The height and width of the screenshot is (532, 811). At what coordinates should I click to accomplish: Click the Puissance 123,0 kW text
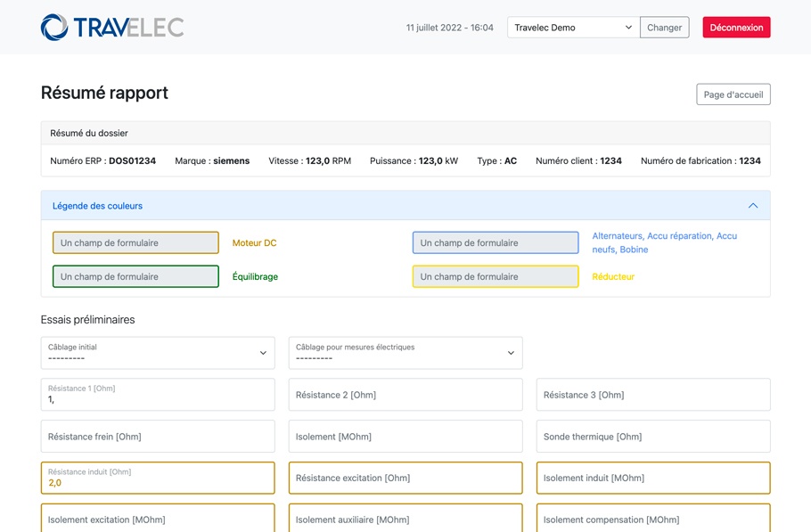[x=414, y=160]
